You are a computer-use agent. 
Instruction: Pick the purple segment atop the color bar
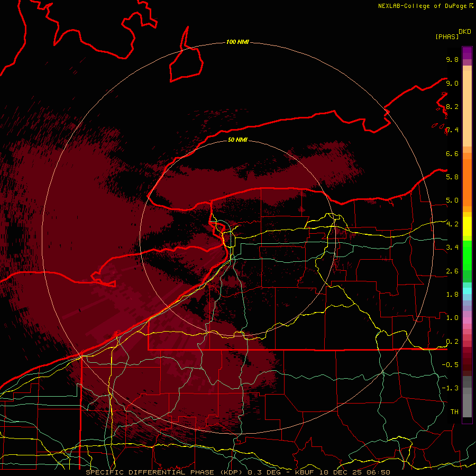[467, 53]
